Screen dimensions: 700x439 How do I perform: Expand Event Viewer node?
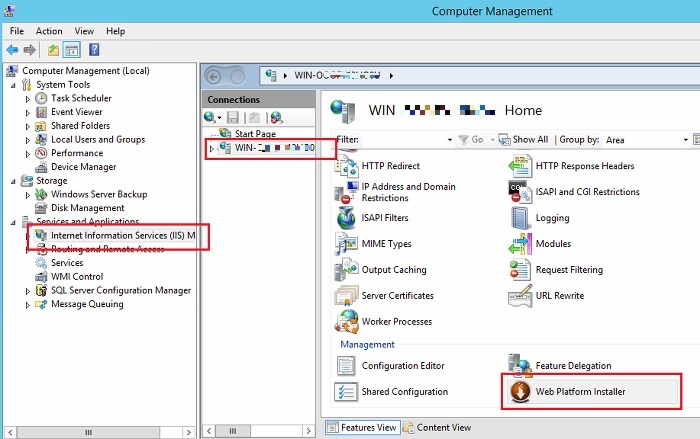tap(28, 113)
